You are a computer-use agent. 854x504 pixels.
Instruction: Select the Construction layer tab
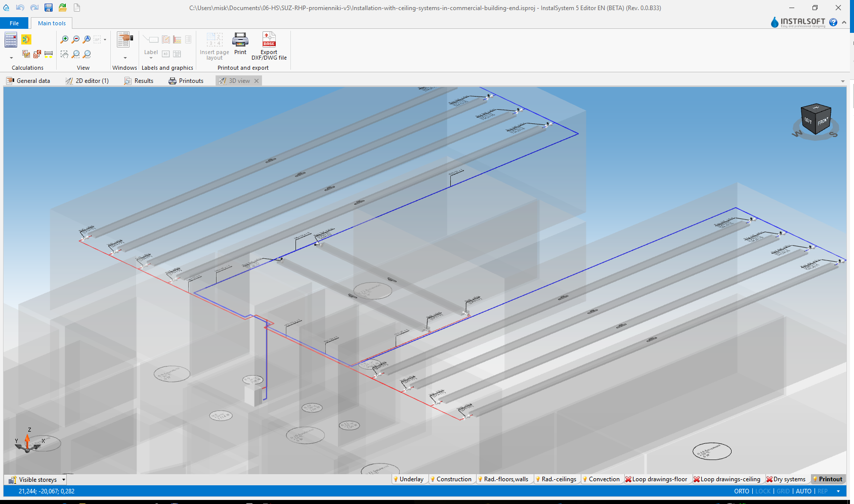(454, 479)
